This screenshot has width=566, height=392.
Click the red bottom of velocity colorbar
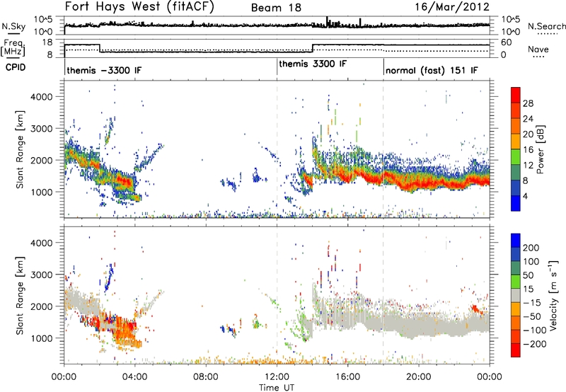click(x=516, y=350)
